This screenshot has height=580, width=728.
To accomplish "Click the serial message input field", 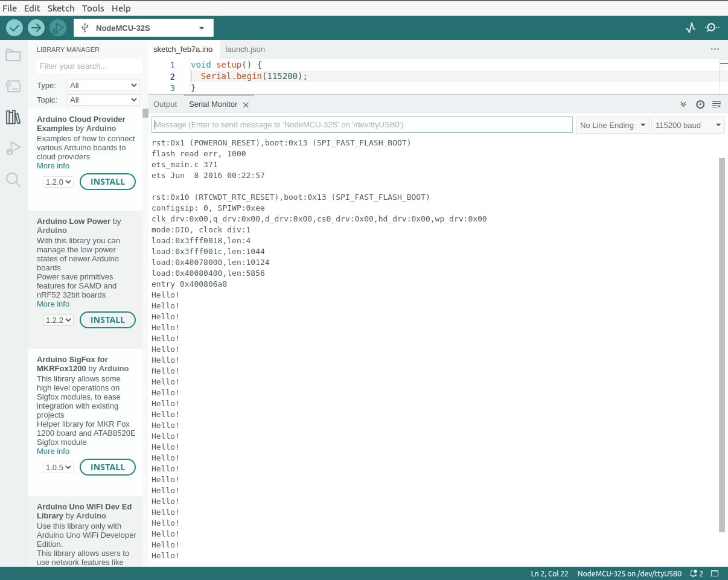I will point(362,125).
